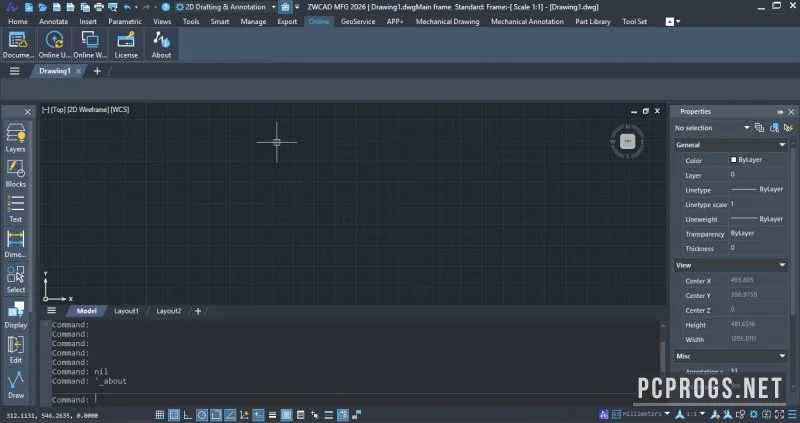
Task: Click the workspace settings gear in status bar
Action: [x=754, y=414]
